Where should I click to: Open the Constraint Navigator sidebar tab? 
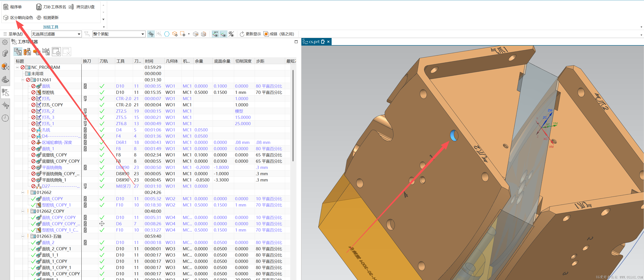5,66
